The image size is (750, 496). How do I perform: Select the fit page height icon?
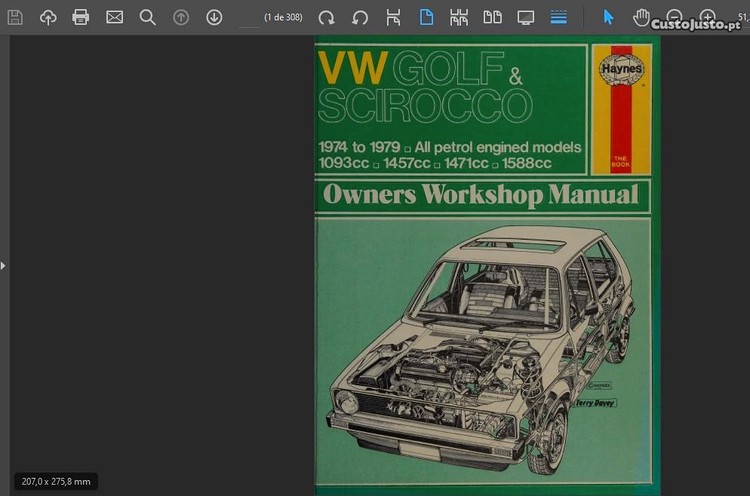[x=393, y=17]
